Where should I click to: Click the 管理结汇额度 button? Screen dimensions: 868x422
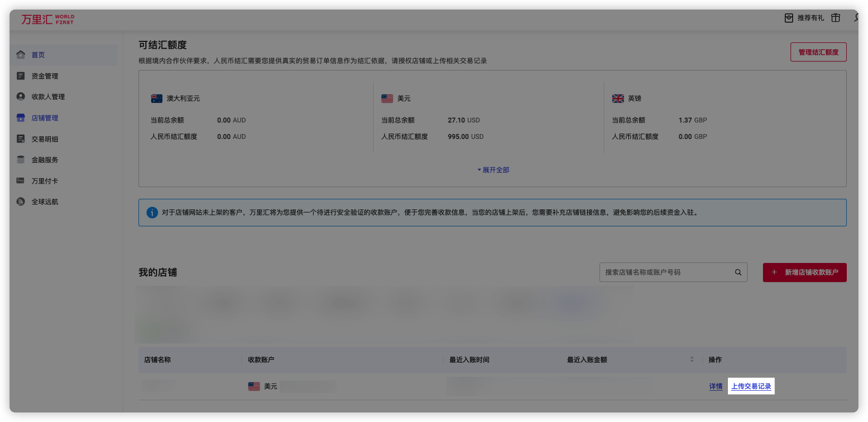[x=818, y=52]
